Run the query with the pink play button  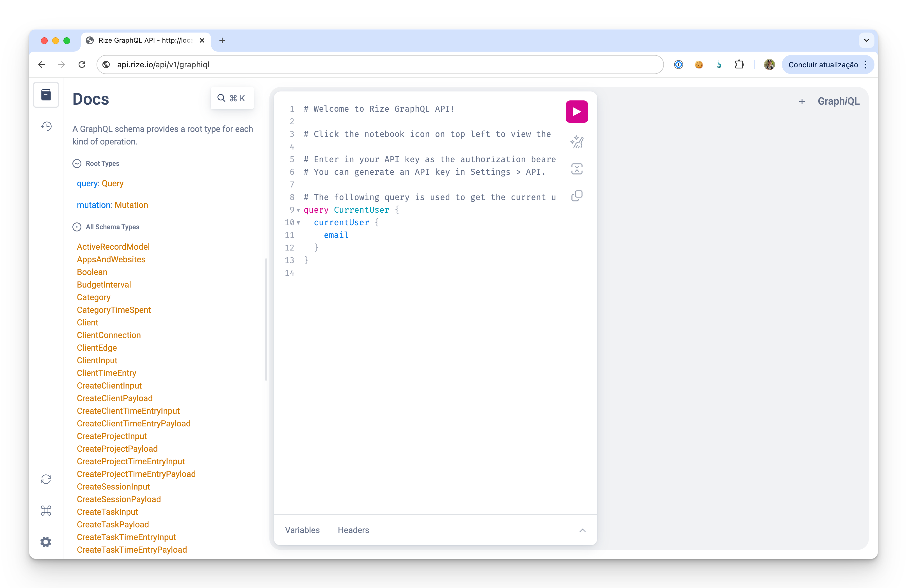click(577, 112)
